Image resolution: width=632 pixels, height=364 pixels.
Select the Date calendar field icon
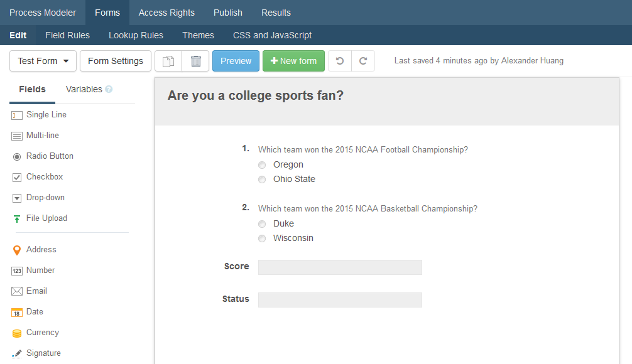pyautogui.click(x=16, y=313)
